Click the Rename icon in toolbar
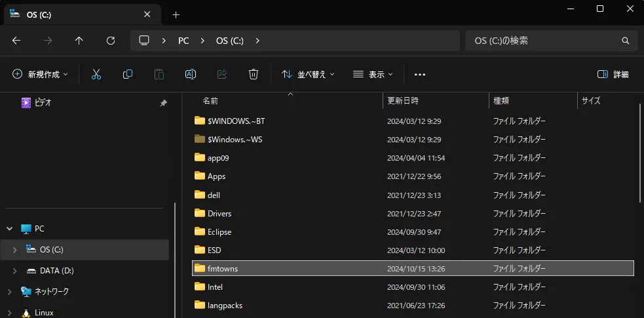Image resolution: width=644 pixels, height=318 pixels. pos(191,75)
